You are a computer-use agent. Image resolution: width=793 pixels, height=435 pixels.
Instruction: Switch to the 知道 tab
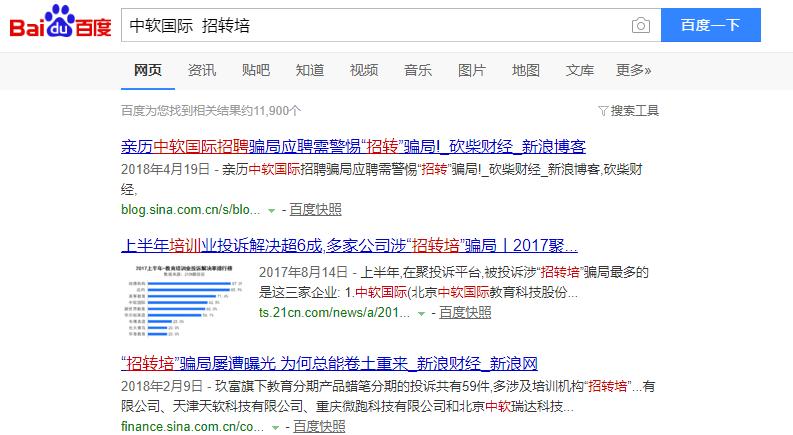310,70
